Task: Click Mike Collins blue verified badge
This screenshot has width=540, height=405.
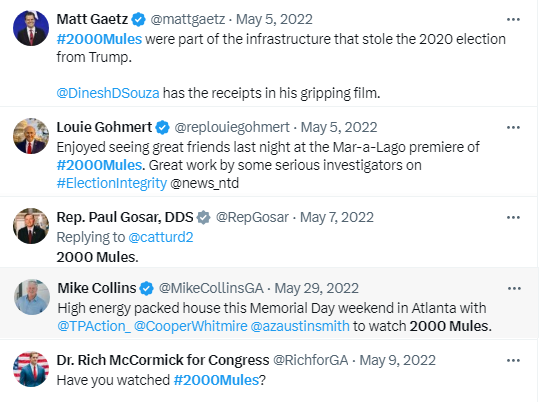Action: tap(147, 289)
